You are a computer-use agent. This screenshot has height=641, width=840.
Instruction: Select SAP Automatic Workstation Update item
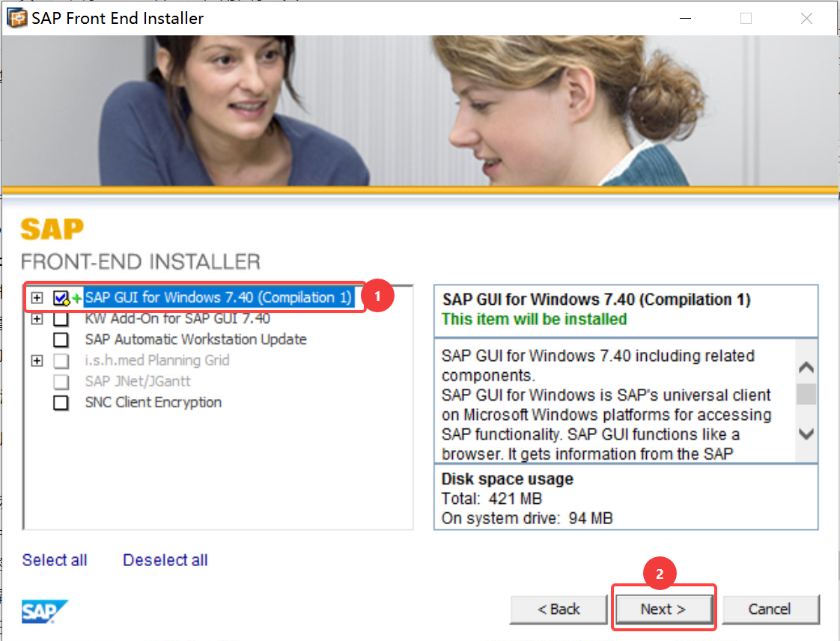tap(195, 339)
